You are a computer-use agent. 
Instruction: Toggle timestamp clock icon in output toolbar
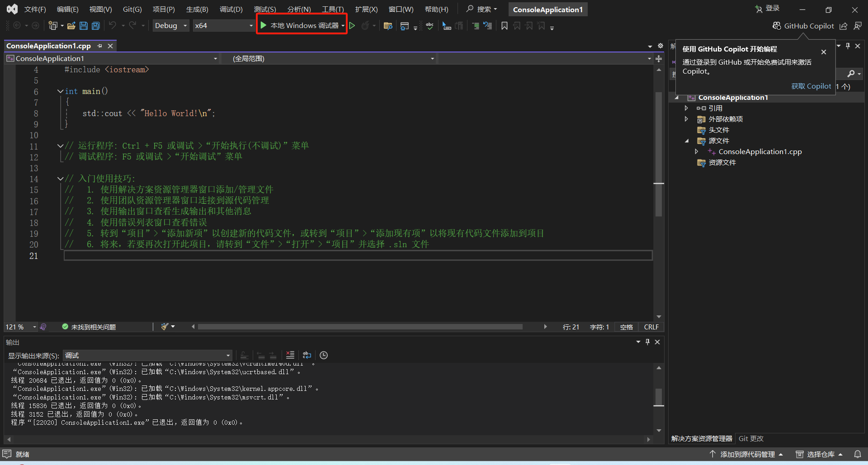[x=324, y=355]
